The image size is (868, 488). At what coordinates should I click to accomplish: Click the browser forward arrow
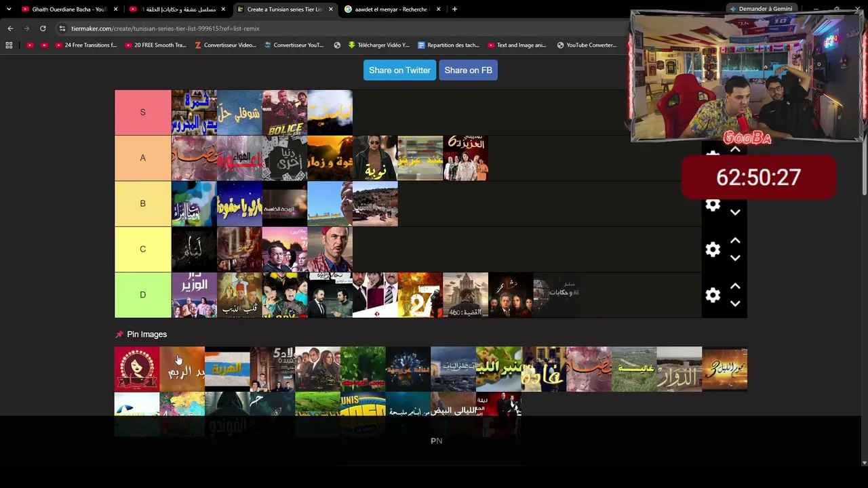tap(26, 28)
